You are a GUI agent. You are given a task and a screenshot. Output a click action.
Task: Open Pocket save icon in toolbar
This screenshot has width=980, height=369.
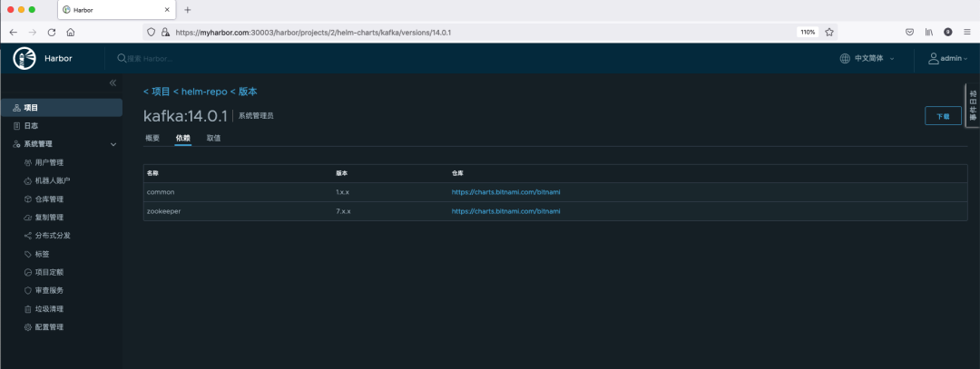[910, 32]
